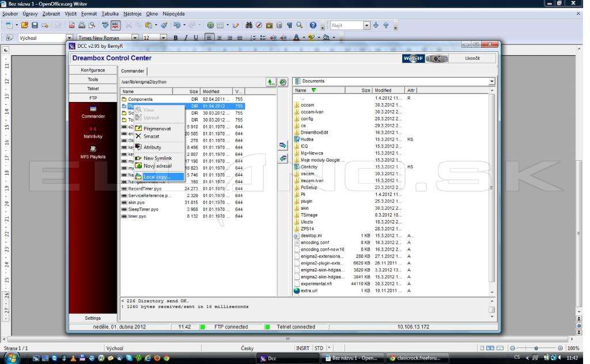Open the remote control icon
Viewport: 590px width, 364px height.
pyautogui.click(x=437, y=58)
